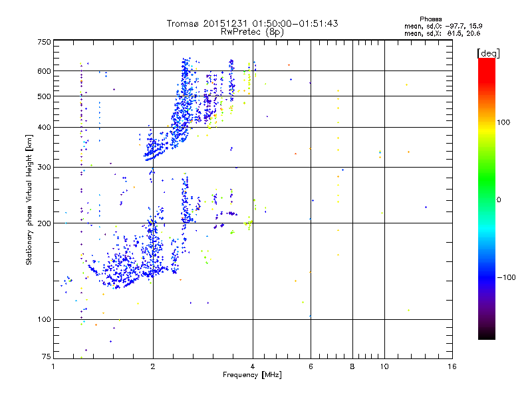
Task: Click the x-axis tick label '10'
Action: 384,366
